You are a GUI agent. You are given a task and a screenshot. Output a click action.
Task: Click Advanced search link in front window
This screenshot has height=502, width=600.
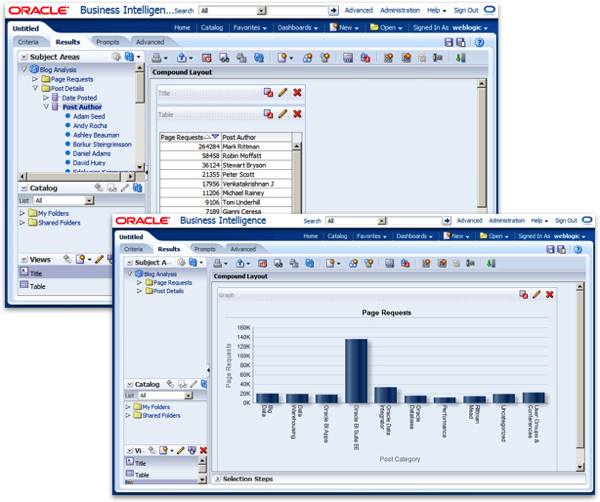[x=469, y=221]
